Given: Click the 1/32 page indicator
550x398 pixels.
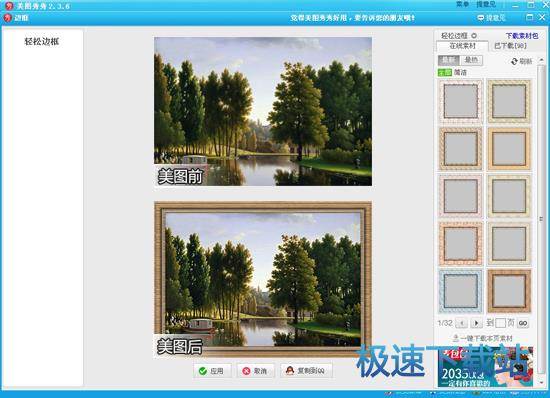Looking at the screenshot, I should point(445,323).
